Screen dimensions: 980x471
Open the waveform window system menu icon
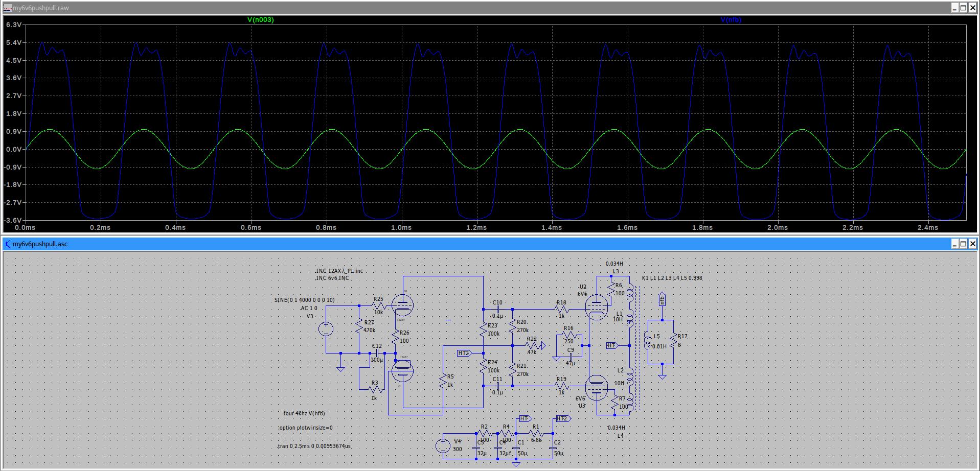(7, 8)
